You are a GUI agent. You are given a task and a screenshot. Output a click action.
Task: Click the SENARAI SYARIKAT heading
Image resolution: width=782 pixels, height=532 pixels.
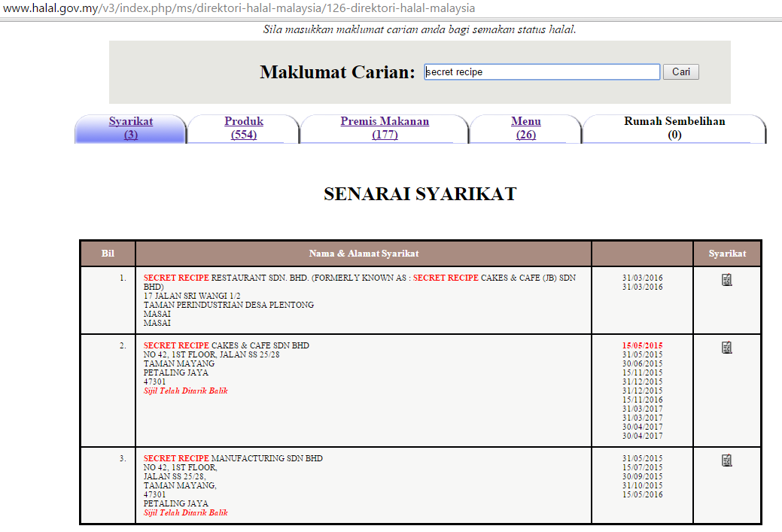click(x=420, y=194)
